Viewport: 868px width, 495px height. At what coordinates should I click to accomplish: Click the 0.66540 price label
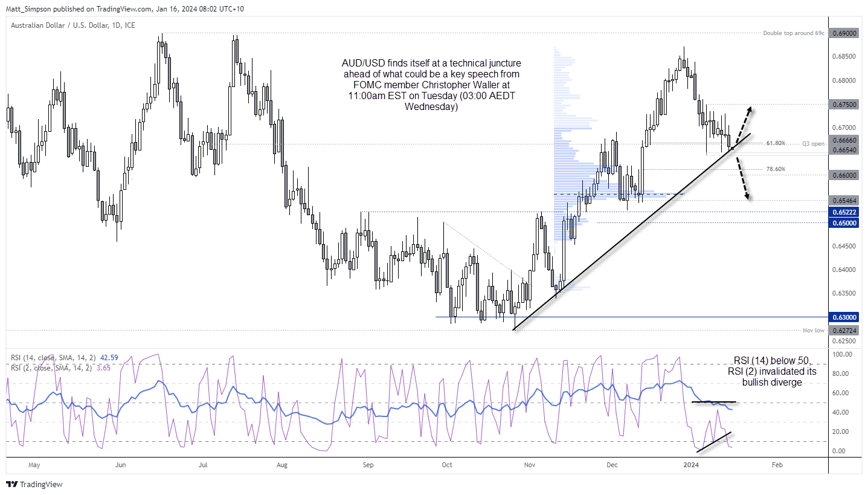click(844, 149)
